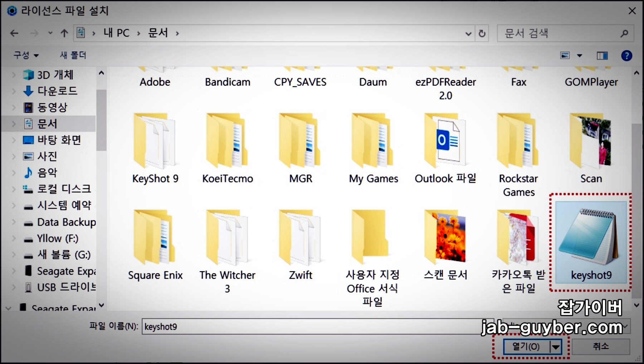Select the keyshot9 license file
Image resolution: width=644 pixels, height=364 pixels.
pyautogui.click(x=591, y=243)
